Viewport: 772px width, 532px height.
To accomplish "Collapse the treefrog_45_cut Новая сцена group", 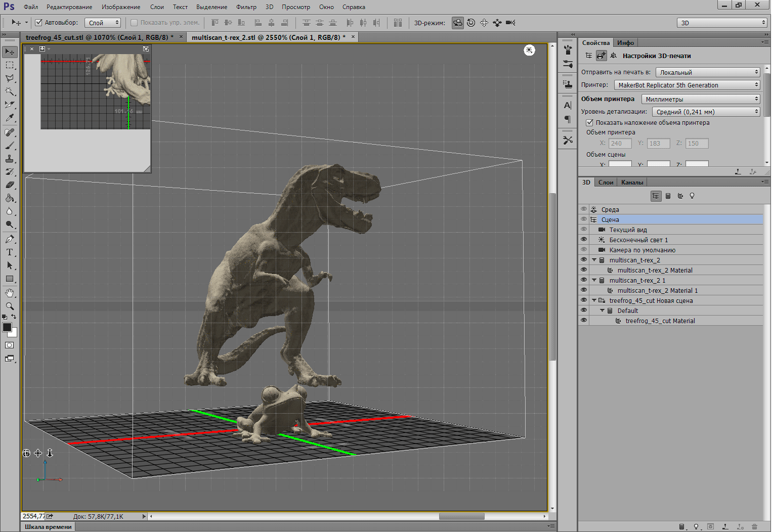I will (x=594, y=300).
